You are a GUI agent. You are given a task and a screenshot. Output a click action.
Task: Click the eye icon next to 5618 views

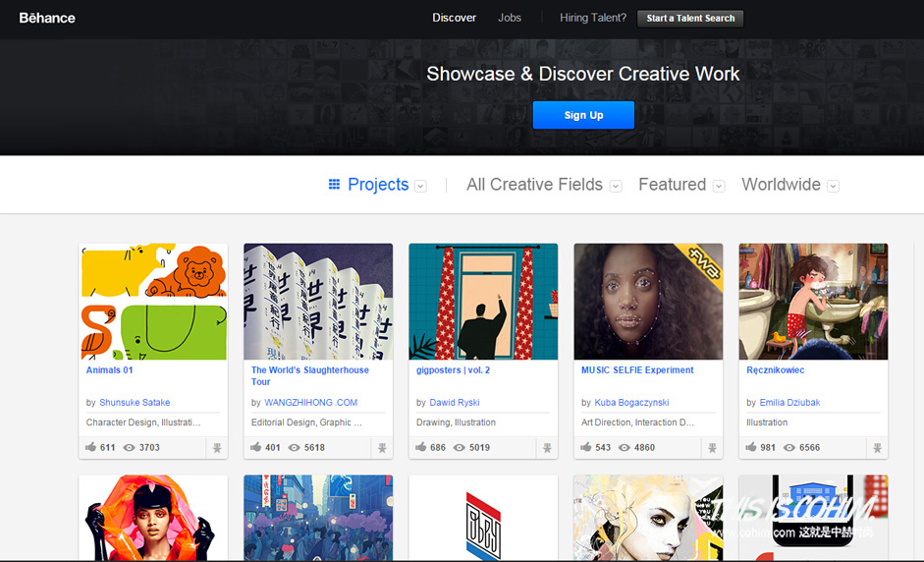(x=294, y=448)
